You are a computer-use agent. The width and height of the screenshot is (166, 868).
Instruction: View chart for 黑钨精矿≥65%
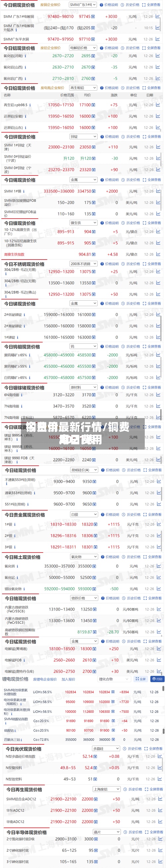point(158,355)
